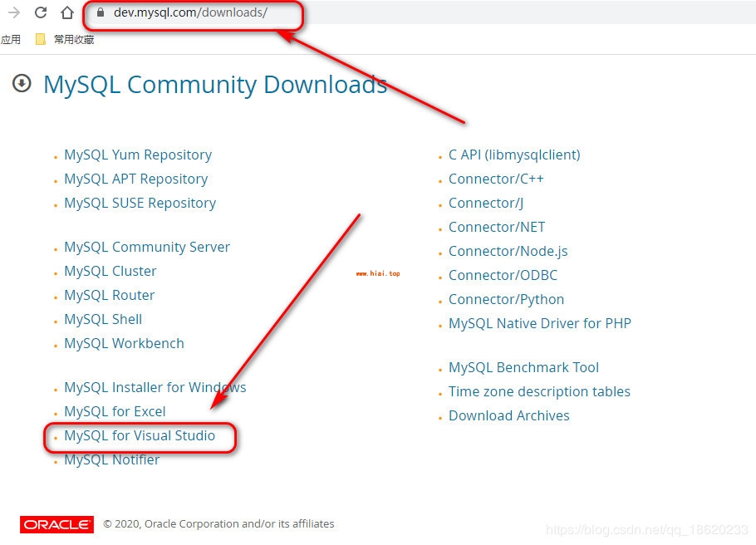
Task: Open MySQL Yum Repository link
Action: click(138, 155)
